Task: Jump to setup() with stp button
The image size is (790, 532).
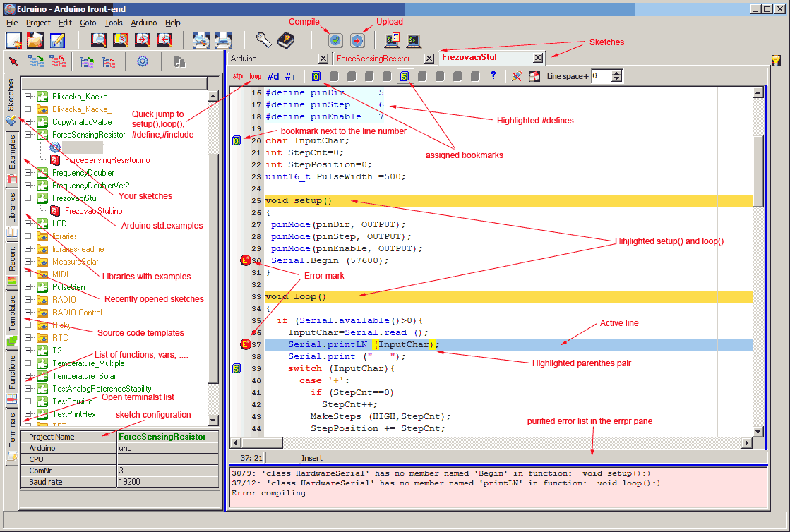Action: [237, 76]
